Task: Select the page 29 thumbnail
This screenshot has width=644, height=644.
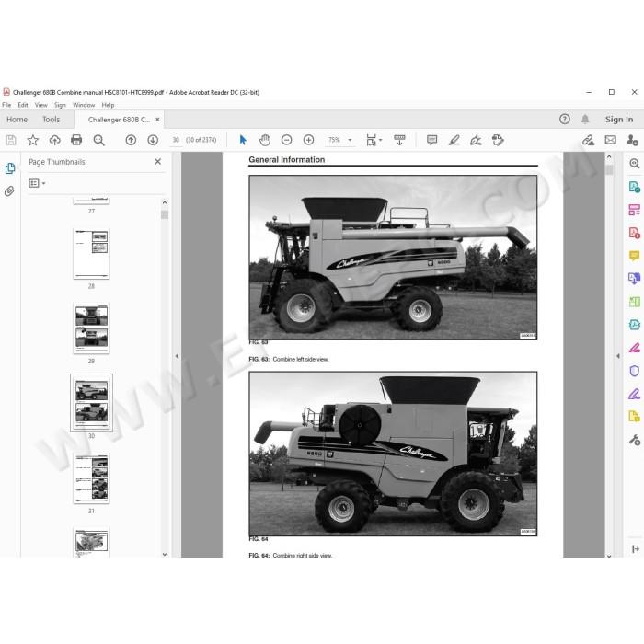Action: click(x=91, y=328)
